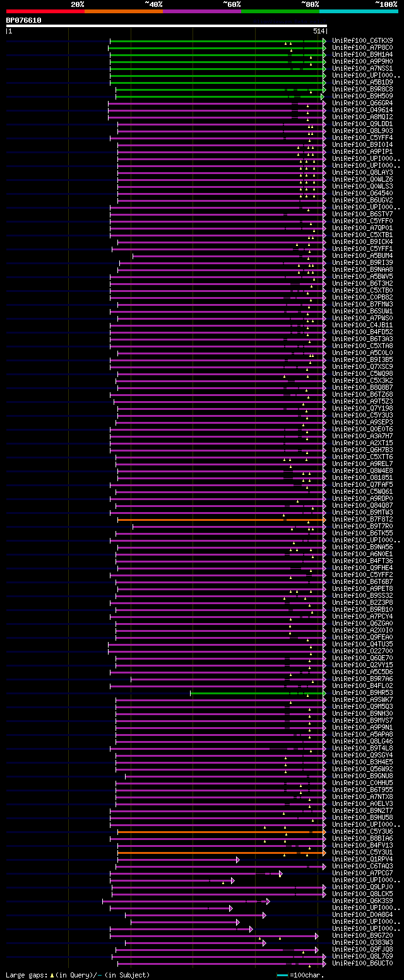Image resolution: width=404 pixels, height=980 pixels.
Task: Select the UniRef100_A9PET8 label
Action: 362,588
